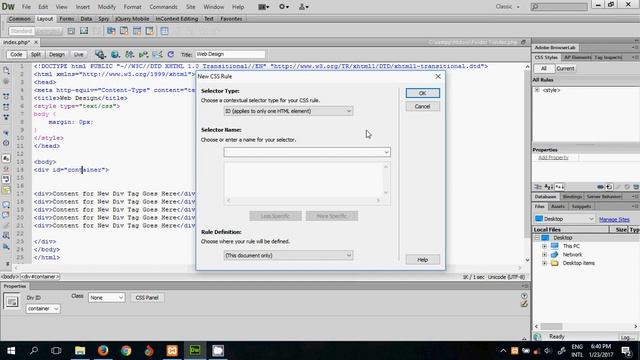Switch to Split view

click(x=36, y=54)
